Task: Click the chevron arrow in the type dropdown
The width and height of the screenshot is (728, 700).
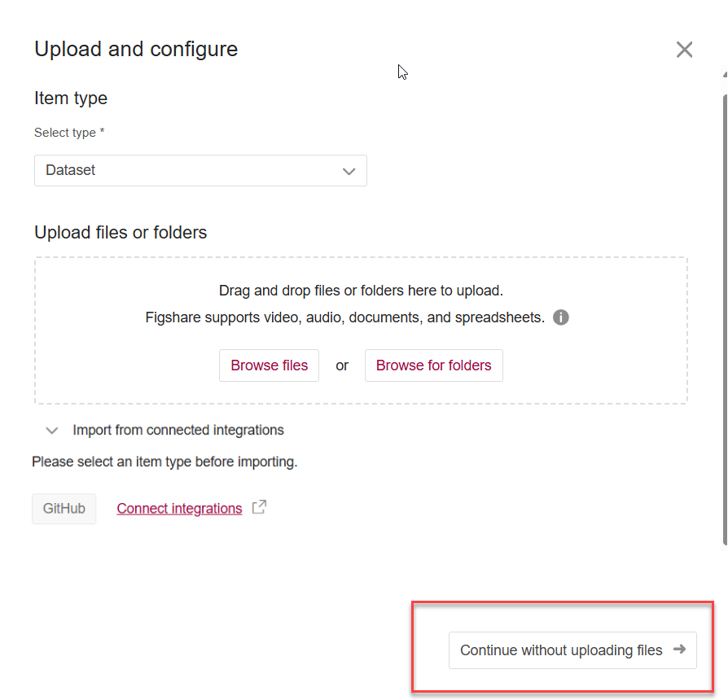Action: click(349, 172)
